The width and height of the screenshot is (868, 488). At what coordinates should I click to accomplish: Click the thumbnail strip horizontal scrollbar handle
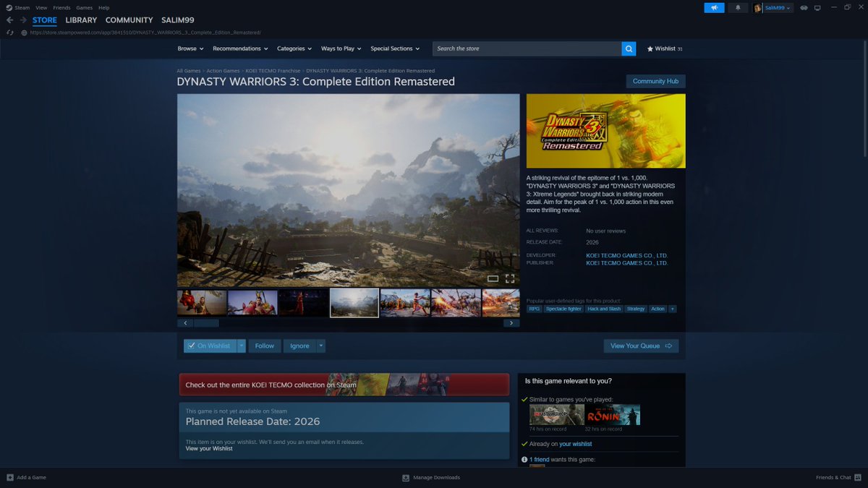coord(205,323)
